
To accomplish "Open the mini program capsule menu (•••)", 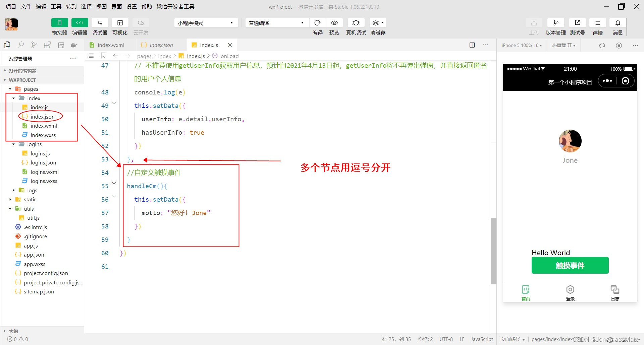I will click(607, 81).
